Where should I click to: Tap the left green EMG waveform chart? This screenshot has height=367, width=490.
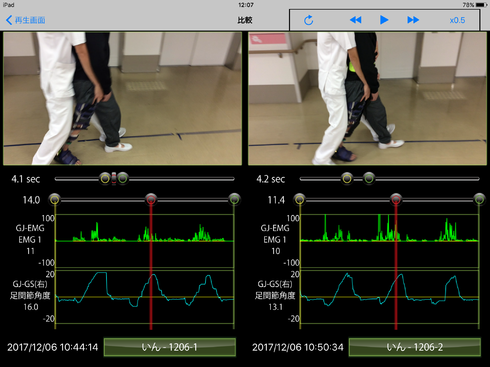[x=144, y=241]
